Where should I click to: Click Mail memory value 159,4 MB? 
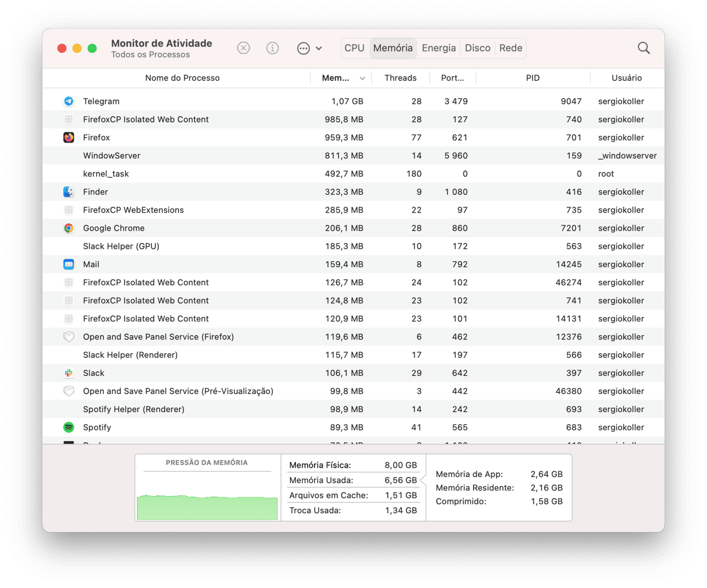click(344, 264)
